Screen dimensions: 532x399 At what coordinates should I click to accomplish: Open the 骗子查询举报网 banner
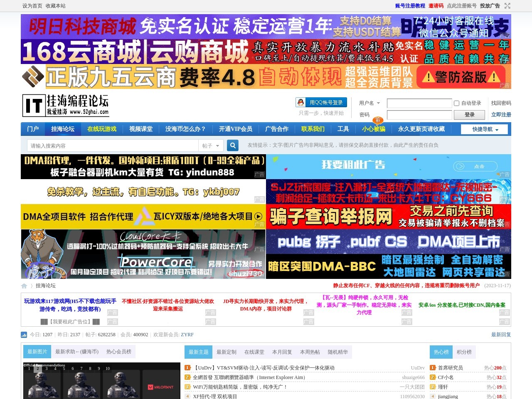(389, 217)
